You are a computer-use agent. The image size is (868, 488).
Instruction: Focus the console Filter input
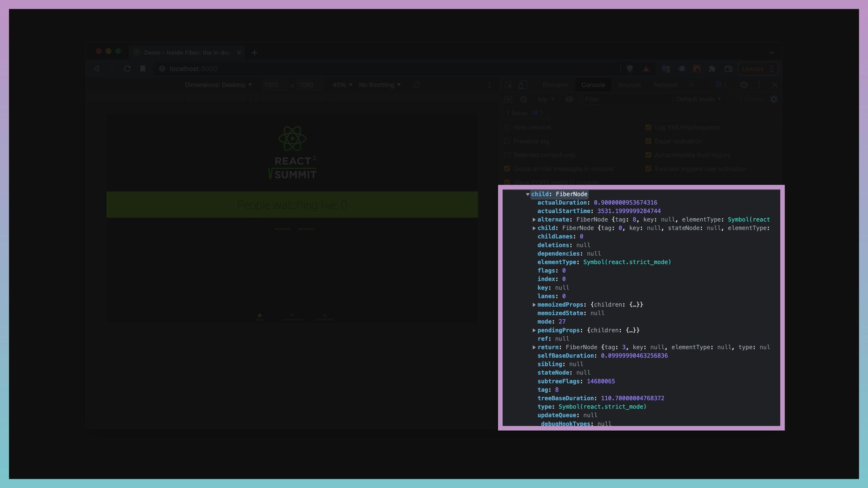pos(627,99)
